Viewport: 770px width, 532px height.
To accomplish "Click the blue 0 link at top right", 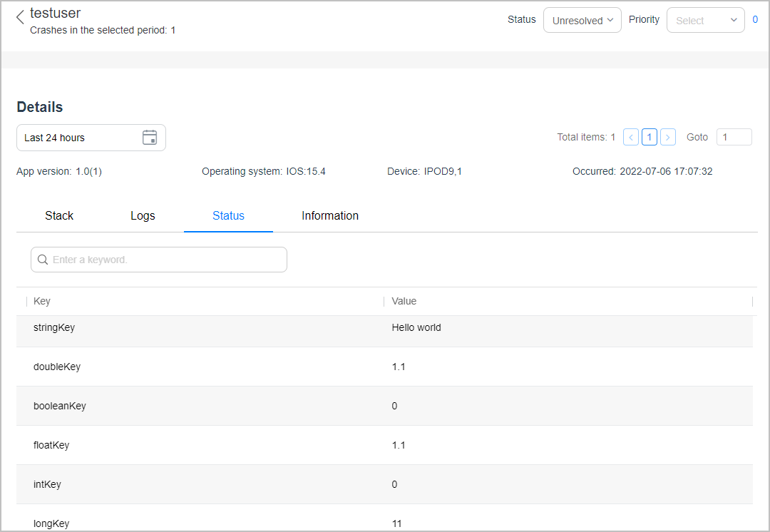I will [x=755, y=20].
